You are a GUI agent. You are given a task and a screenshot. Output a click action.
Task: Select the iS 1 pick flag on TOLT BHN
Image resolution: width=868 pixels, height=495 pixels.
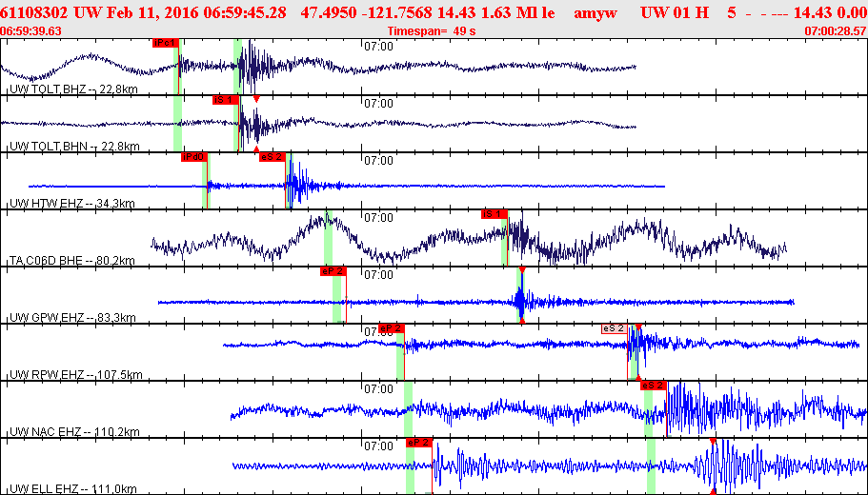point(224,99)
